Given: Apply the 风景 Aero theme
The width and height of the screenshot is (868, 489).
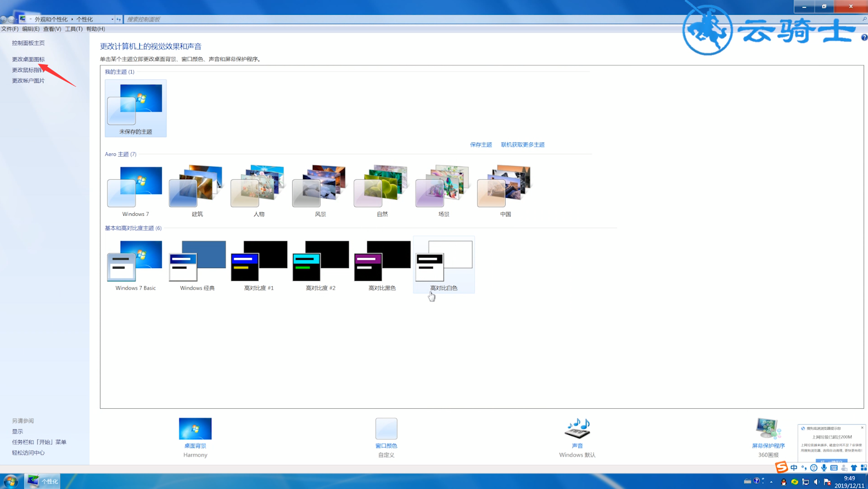Looking at the screenshot, I should [321, 191].
